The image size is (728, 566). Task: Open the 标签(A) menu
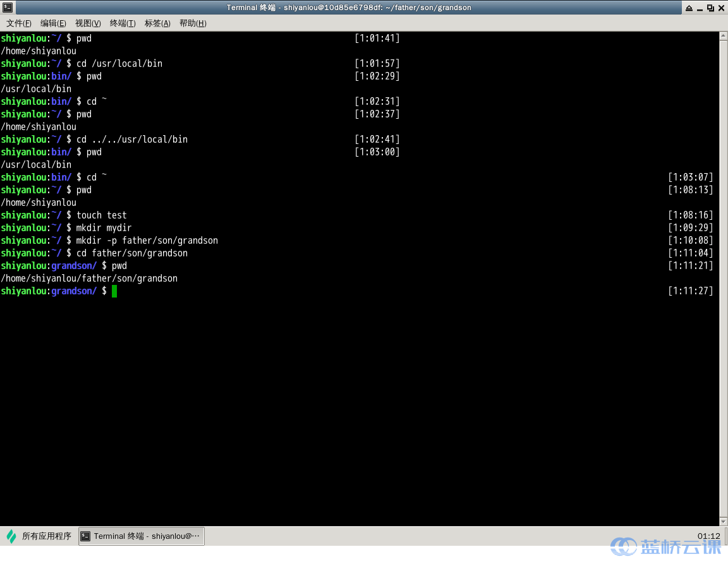point(157,23)
